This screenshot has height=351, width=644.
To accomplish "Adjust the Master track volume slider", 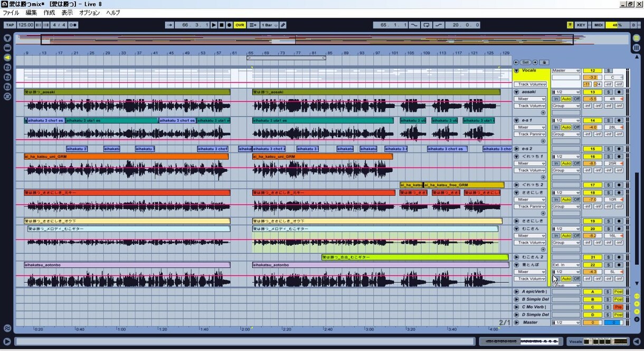I will pyautogui.click(x=593, y=322).
